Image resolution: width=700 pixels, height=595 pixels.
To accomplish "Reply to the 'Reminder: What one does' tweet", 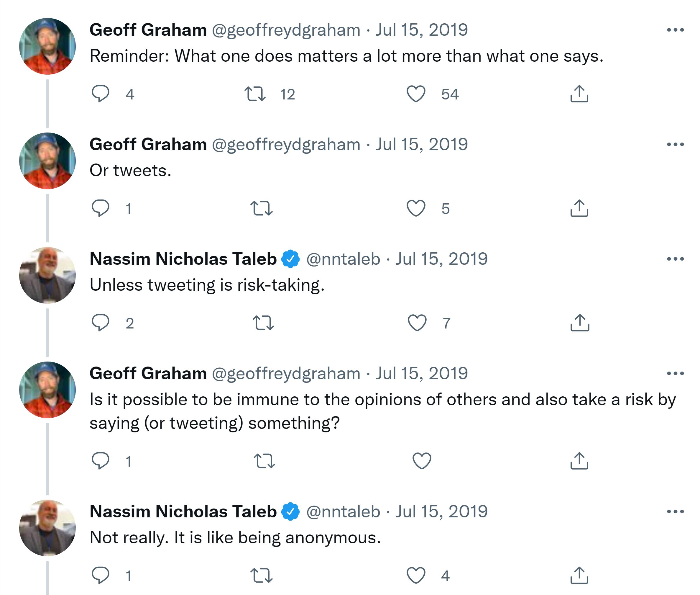I will [x=101, y=94].
